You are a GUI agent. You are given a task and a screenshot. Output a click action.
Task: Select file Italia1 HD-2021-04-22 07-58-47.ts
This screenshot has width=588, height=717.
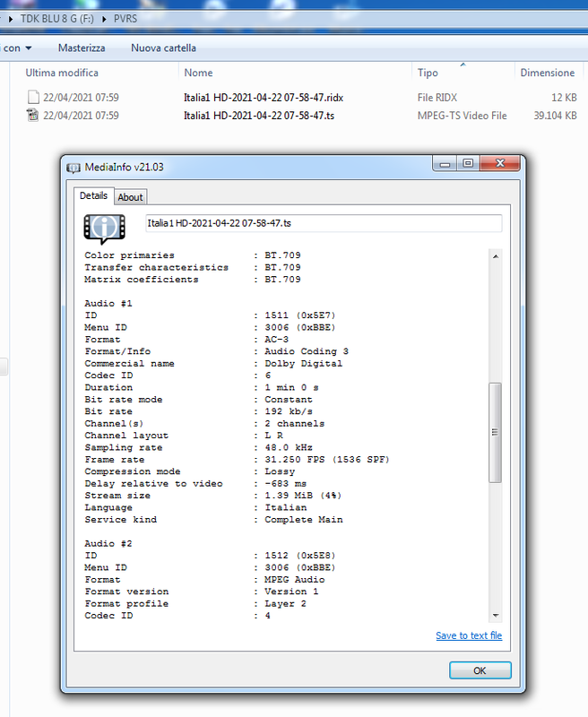click(259, 116)
